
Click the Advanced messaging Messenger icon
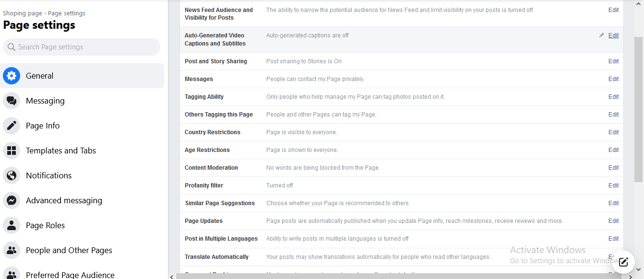pos(11,200)
